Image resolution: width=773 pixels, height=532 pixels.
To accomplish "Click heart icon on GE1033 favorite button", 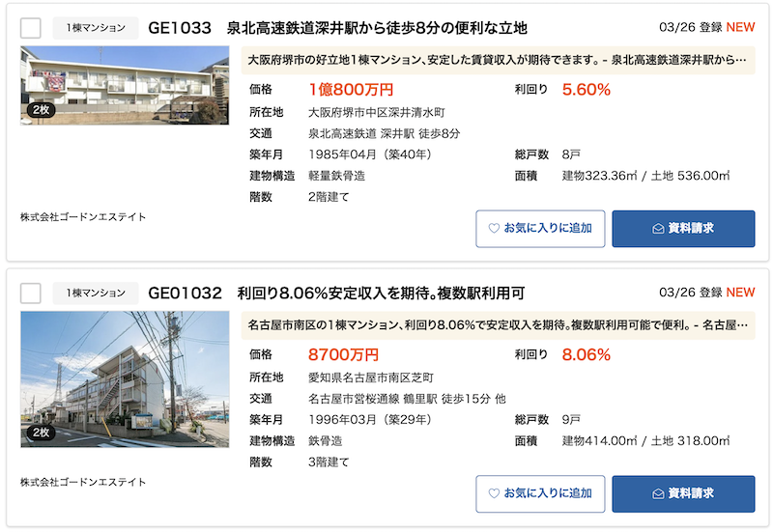I will tap(494, 228).
